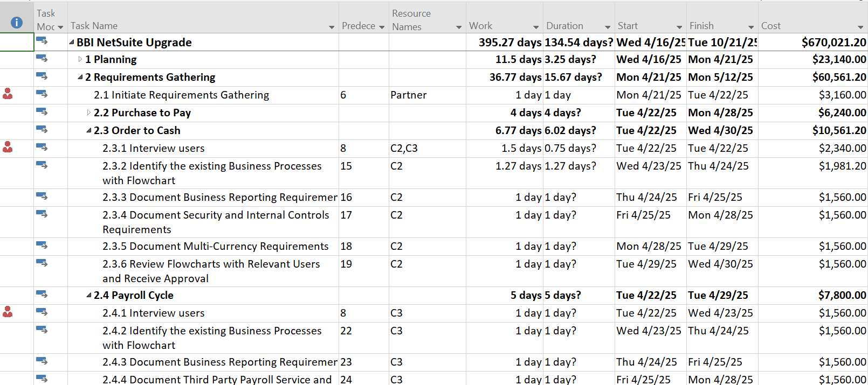Screen dimensions: 868x385
Task: Click predecessor value 22 for task 2.4.2
Action: (x=346, y=331)
